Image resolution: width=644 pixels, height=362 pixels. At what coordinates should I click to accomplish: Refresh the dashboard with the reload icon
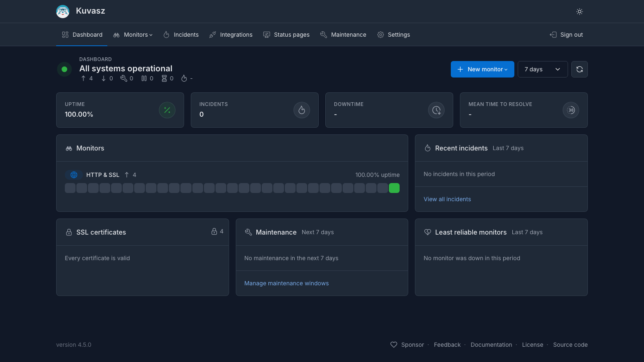pyautogui.click(x=580, y=69)
